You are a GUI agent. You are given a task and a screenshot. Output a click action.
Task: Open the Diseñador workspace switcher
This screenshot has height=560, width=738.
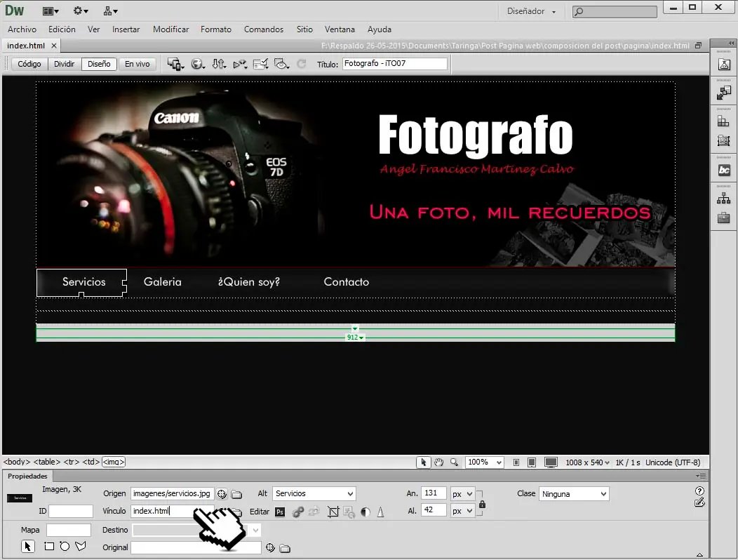531,11
